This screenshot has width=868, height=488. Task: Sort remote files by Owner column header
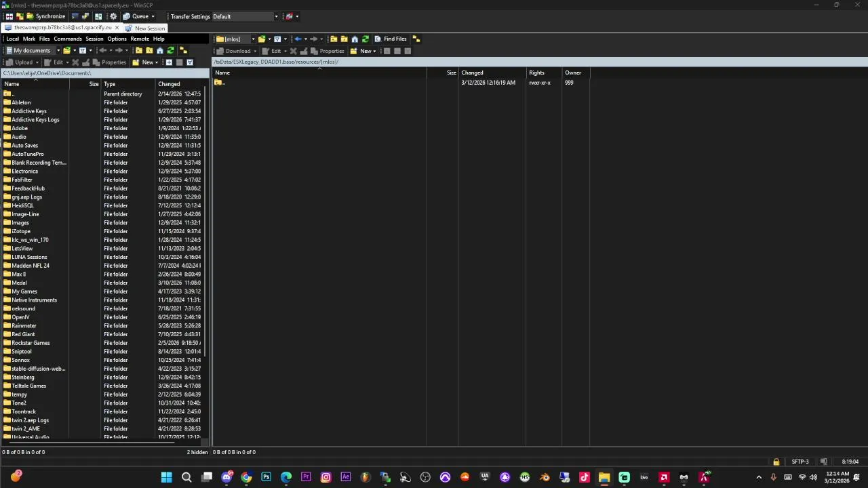point(576,73)
